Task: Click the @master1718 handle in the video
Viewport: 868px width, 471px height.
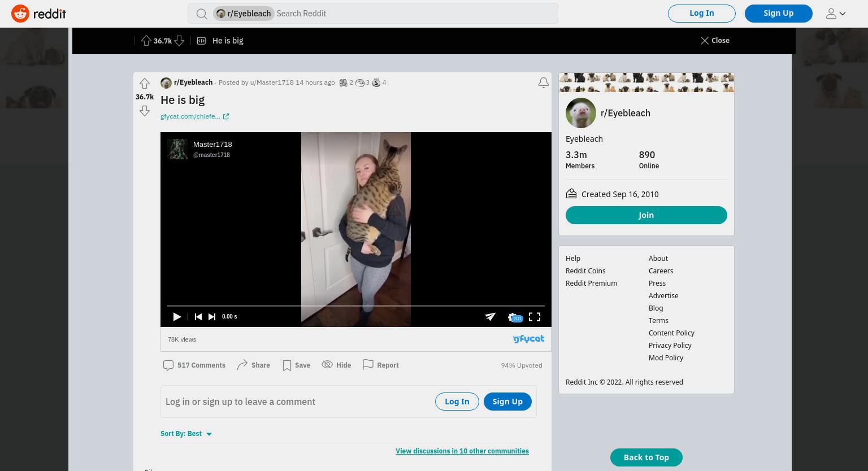Action: click(211, 155)
